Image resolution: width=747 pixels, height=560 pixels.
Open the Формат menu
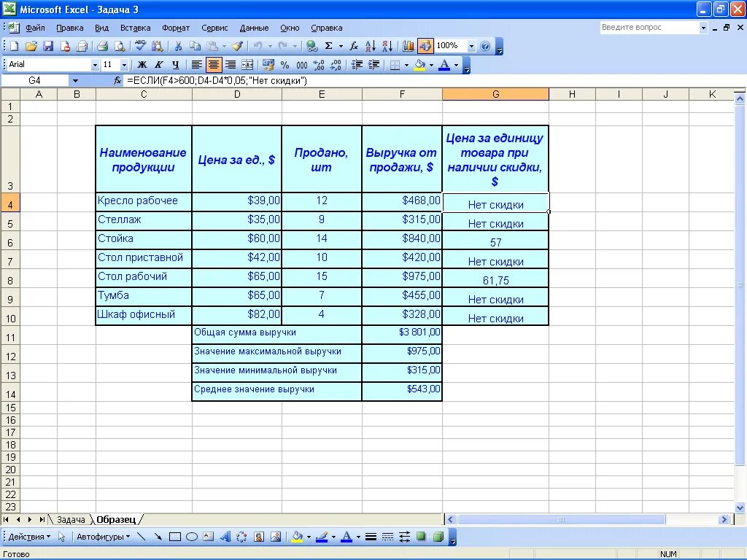tap(176, 28)
